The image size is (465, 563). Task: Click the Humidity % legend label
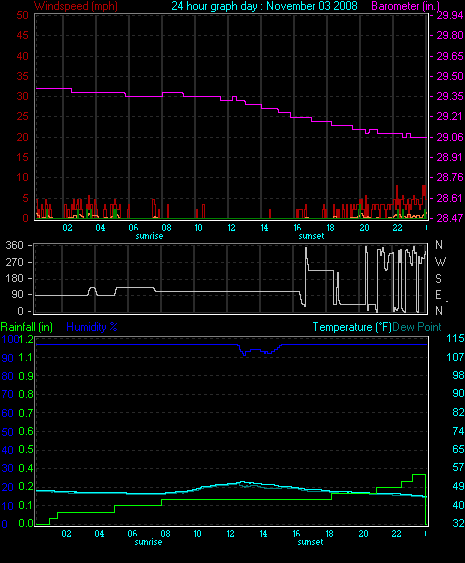coord(92,327)
